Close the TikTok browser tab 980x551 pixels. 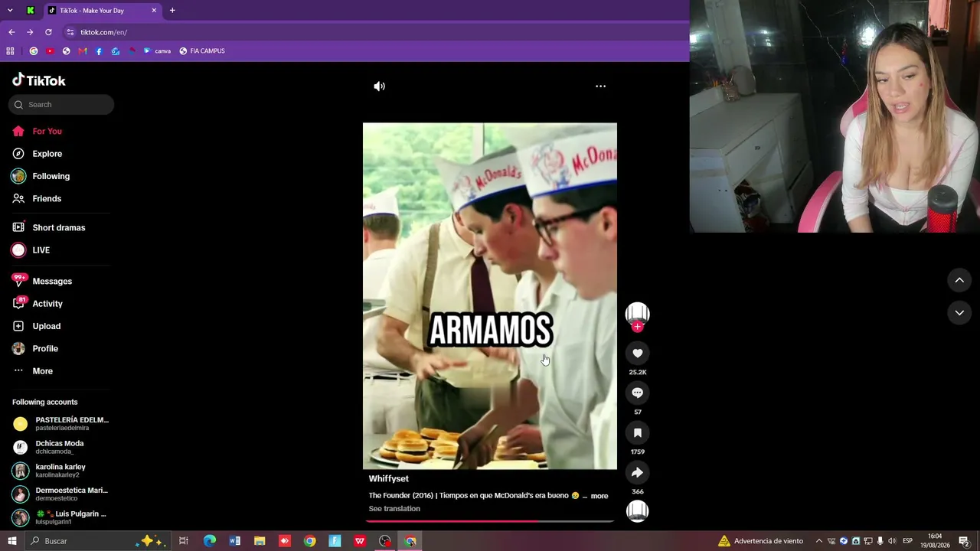(154, 10)
